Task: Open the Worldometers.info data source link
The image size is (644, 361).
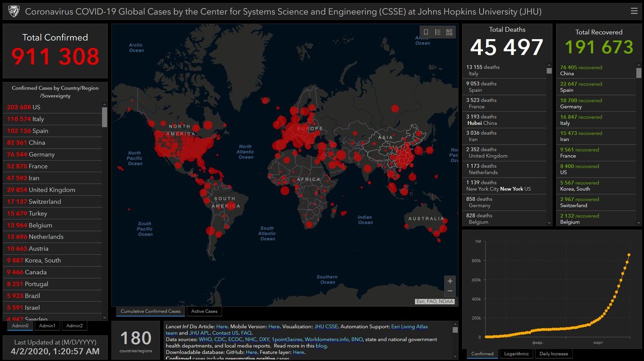Action: pos(327,340)
